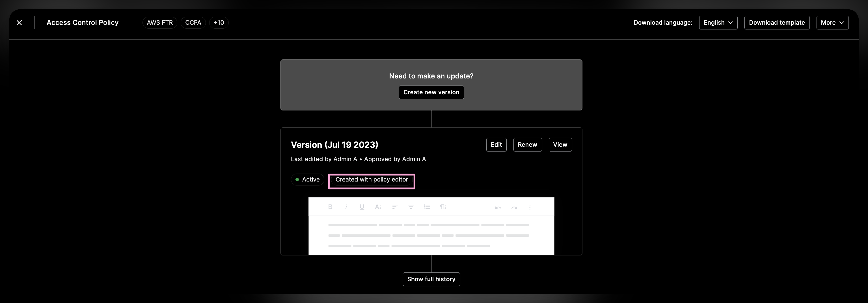Click the Created with policy editor badge
This screenshot has width=868, height=303.
(x=372, y=180)
